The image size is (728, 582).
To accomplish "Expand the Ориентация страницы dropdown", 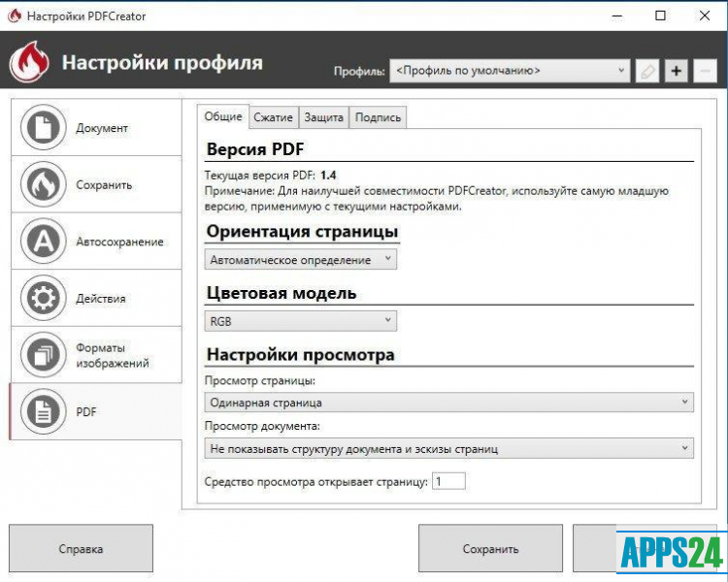I will click(x=300, y=259).
